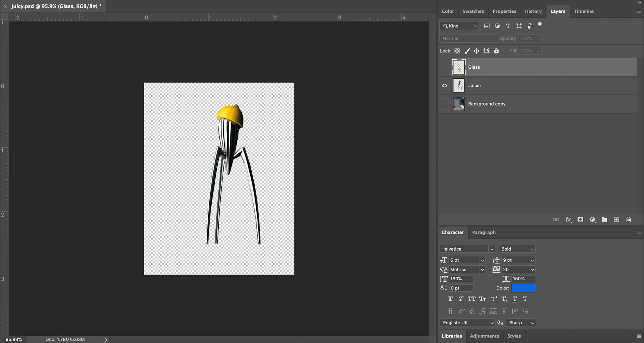Screen dimensions: 644x343
Task: Open Character panel options menu
Action: pos(639,232)
